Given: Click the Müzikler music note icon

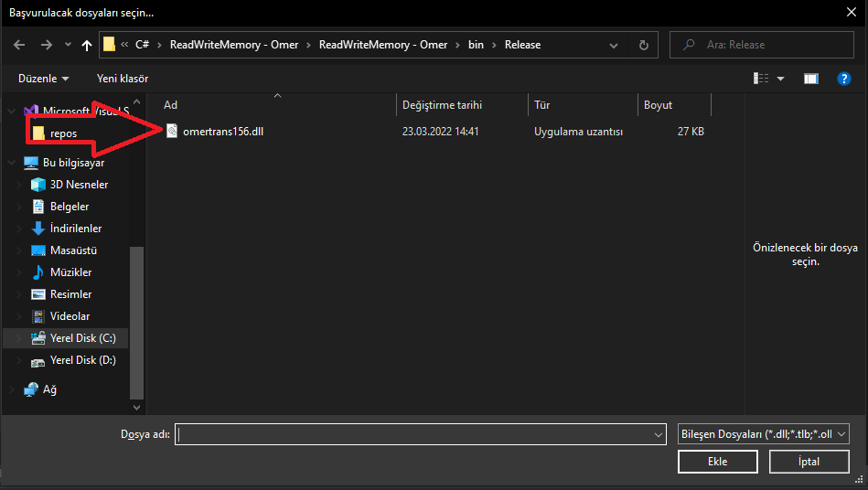Looking at the screenshot, I should coord(38,272).
